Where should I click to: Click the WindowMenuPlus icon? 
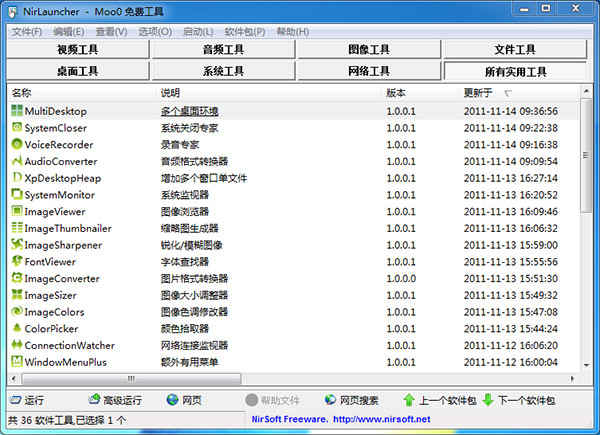pyautogui.click(x=17, y=361)
